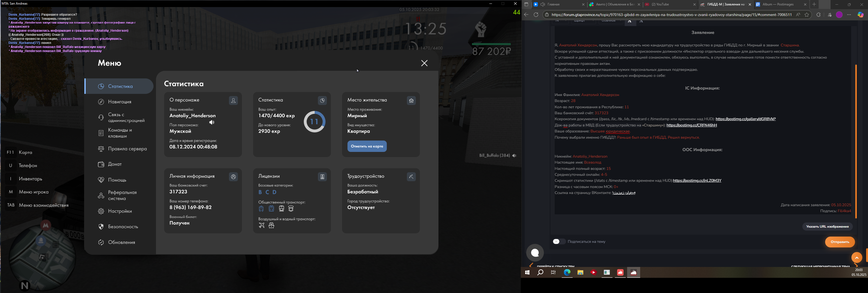Add page to favorites with star icon
The width and height of the screenshot is (868, 293).
coord(807,15)
